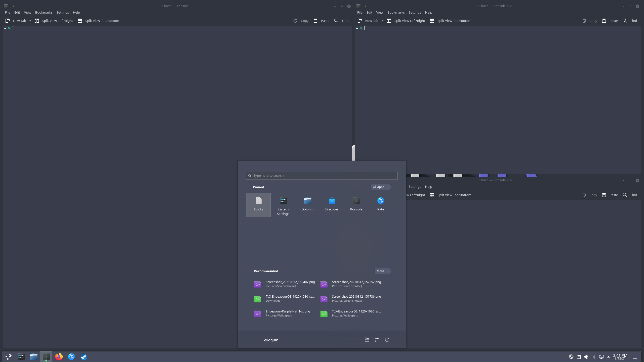Viewport: 644px width, 362px height.
Task: Open Endeavour-Purple-Hat_Tux.png from Recommended
Action: pos(288,313)
